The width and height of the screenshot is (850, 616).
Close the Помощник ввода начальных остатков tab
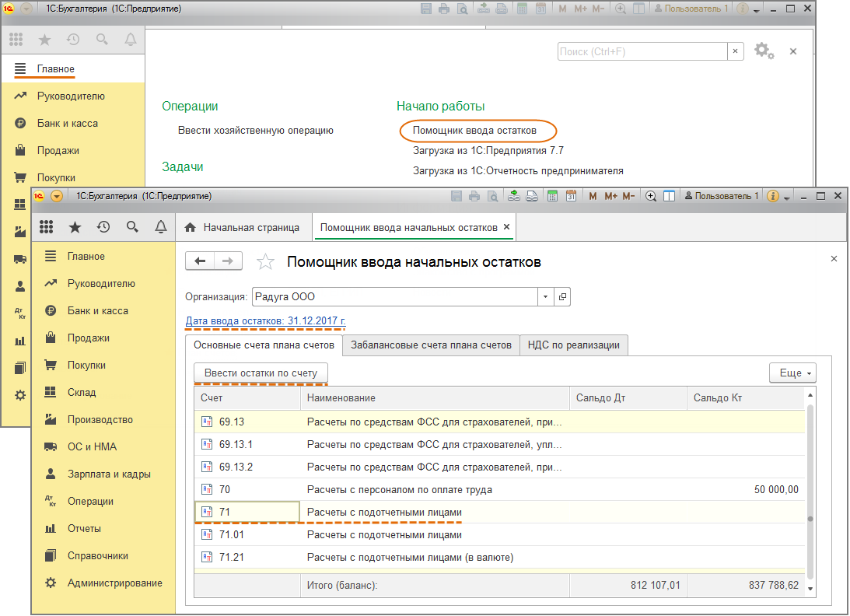click(x=507, y=227)
